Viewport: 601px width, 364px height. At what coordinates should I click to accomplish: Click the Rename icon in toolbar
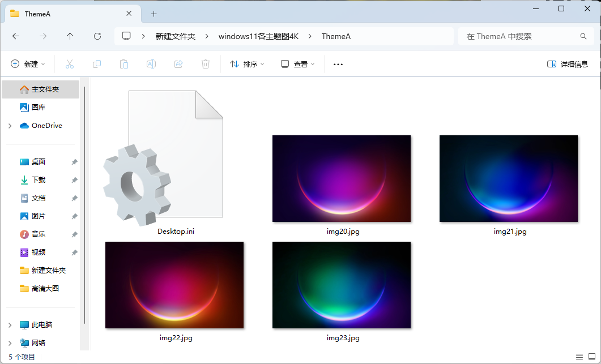[x=151, y=64]
